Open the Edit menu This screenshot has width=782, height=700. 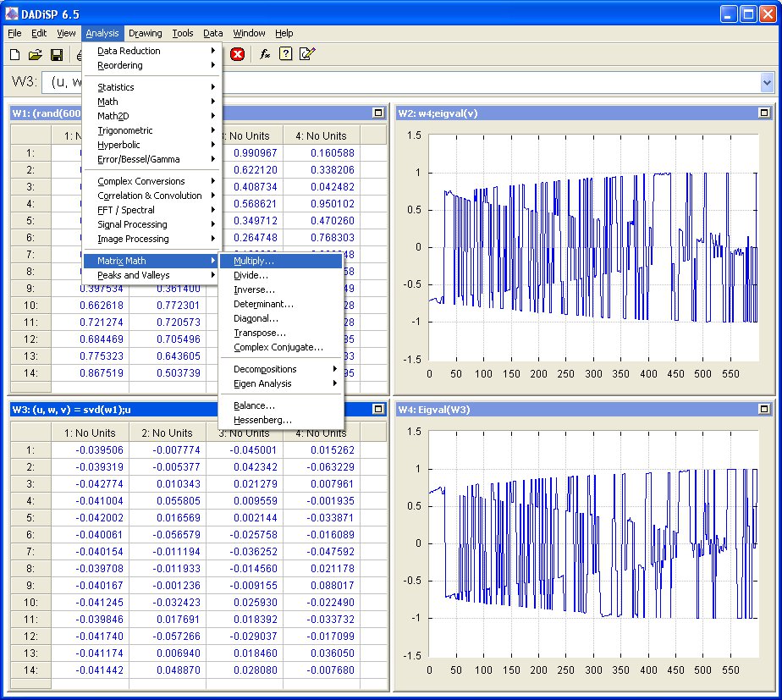[x=39, y=33]
